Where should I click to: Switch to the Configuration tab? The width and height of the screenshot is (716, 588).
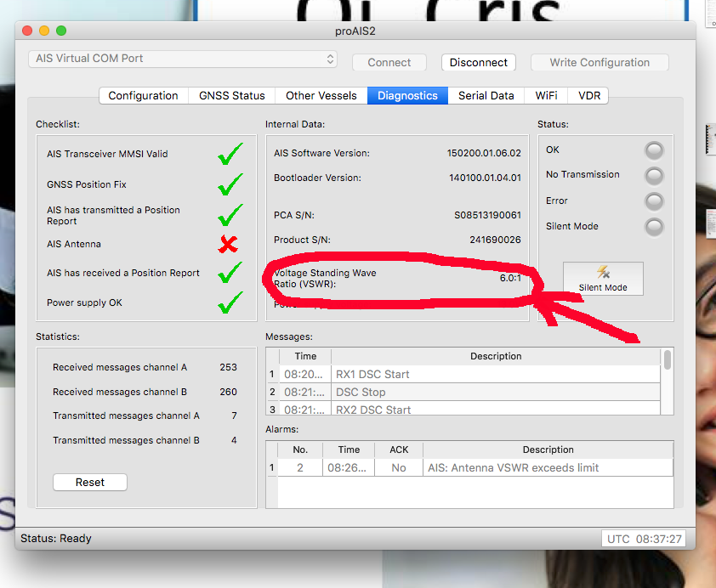pos(144,96)
